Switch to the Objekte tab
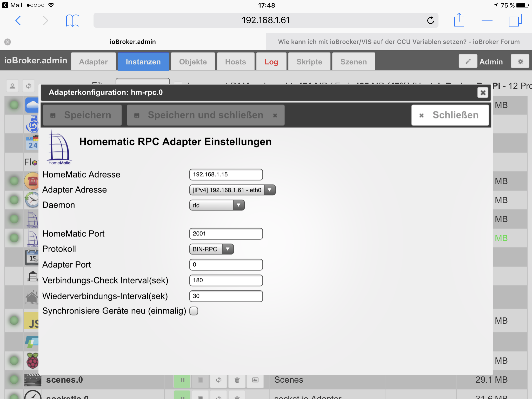Screen dimensions: 532x399 tap(193, 62)
